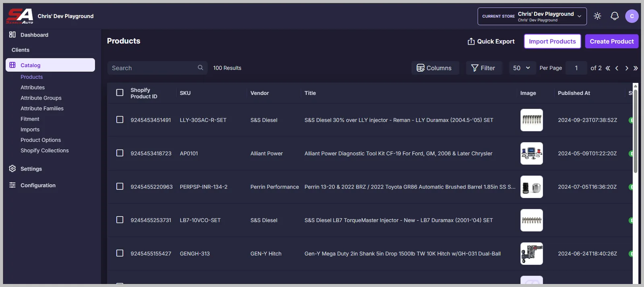Open Product Options in the sidebar
Image resolution: width=644 pixels, height=287 pixels.
[41, 140]
